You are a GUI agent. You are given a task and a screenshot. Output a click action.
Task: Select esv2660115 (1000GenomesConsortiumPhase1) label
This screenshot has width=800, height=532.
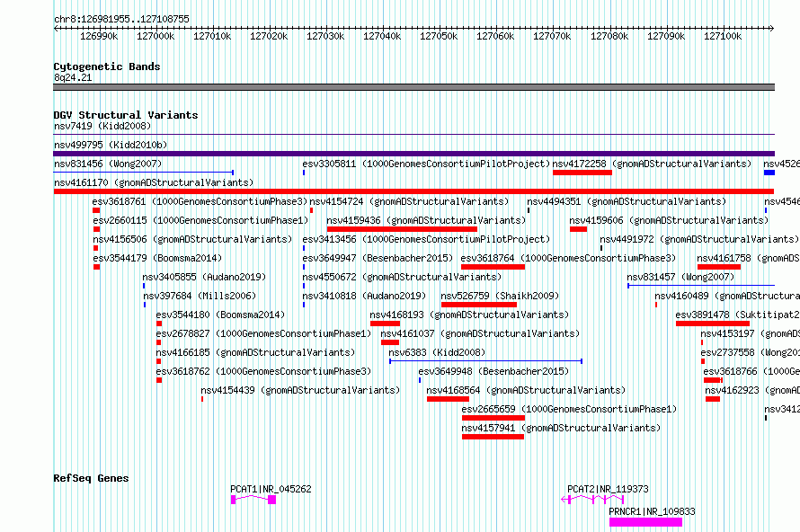point(200,220)
